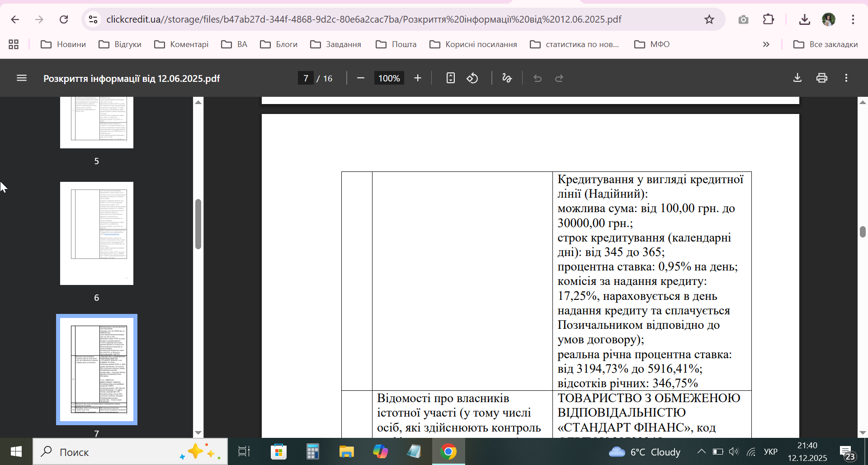Switch the УКР keyboard language
The image size is (868, 465).
pyautogui.click(x=771, y=452)
